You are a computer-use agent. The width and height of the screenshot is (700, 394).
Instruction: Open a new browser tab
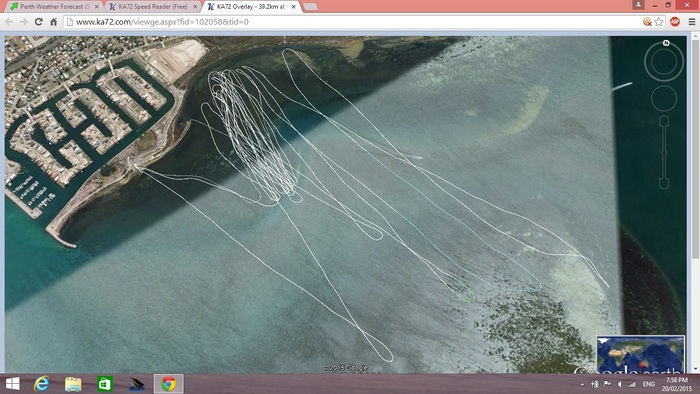[x=310, y=7]
